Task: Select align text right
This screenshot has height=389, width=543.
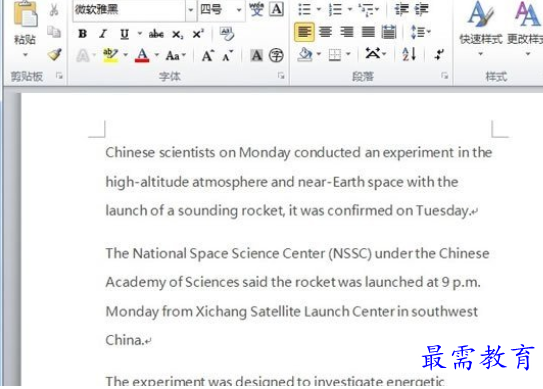Action: pyautogui.click(x=347, y=32)
